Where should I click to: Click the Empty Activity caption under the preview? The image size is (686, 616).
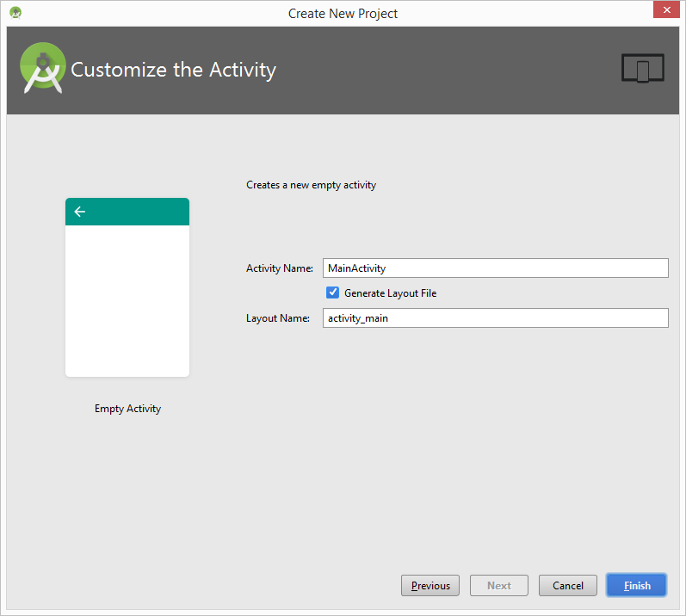coord(127,409)
